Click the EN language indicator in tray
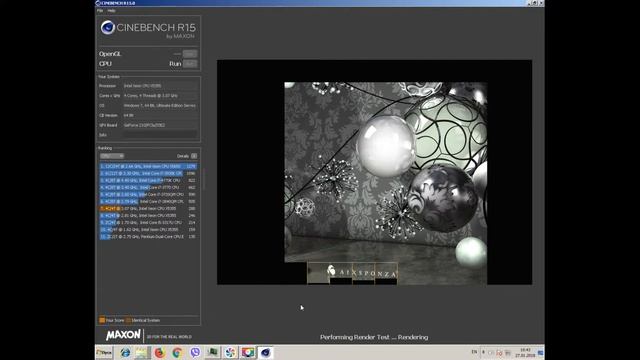This screenshot has height=360, width=640. [x=474, y=352]
